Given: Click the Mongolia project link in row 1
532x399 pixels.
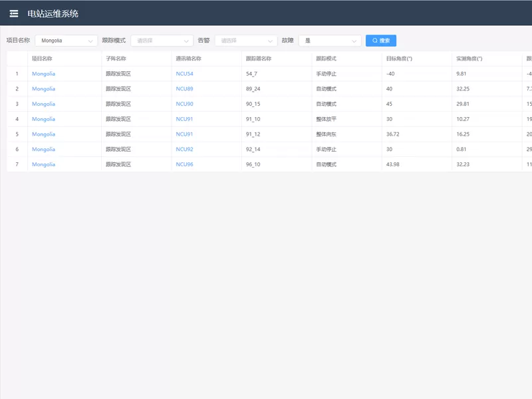Looking at the screenshot, I should pyautogui.click(x=43, y=74).
